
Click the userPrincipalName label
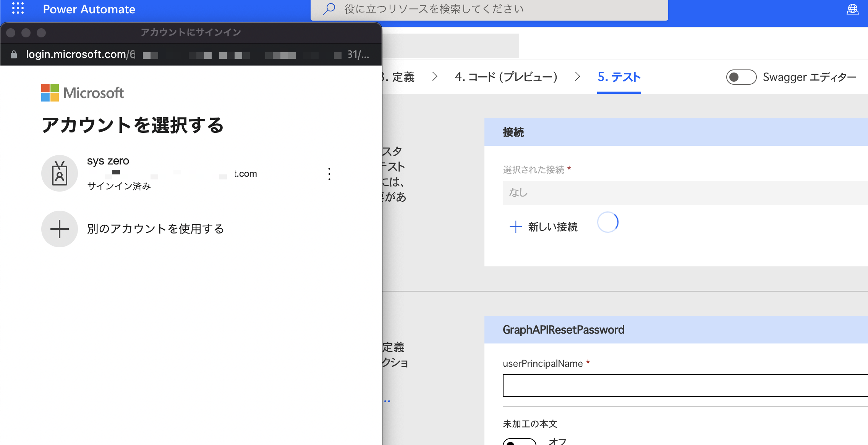point(543,363)
